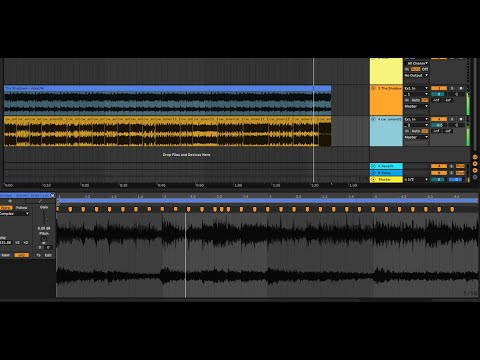The height and width of the screenshot is (360, 480).
Task: Click the Warp button in clip view
Action: click(x=6, y=208)
